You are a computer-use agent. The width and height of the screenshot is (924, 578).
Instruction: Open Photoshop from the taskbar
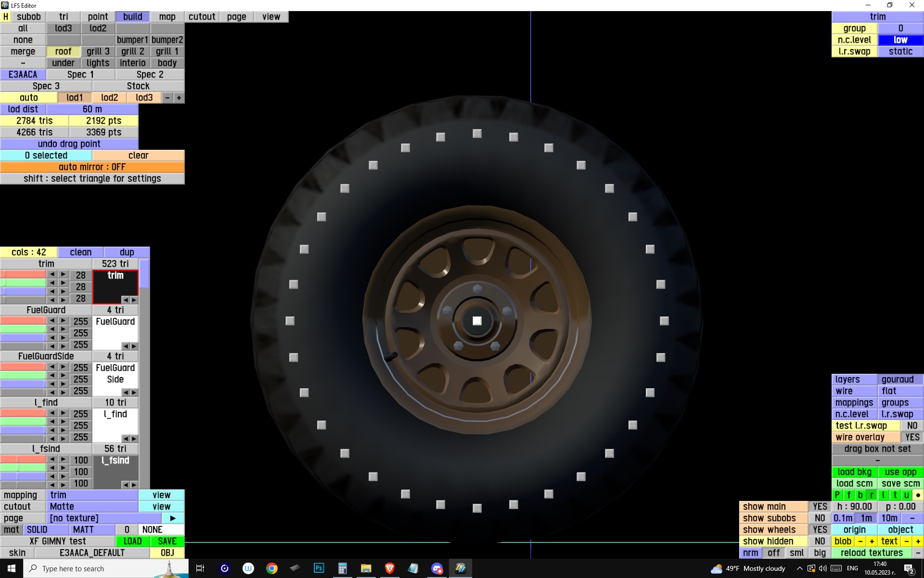pyautogui.click(x=319, y=568)
